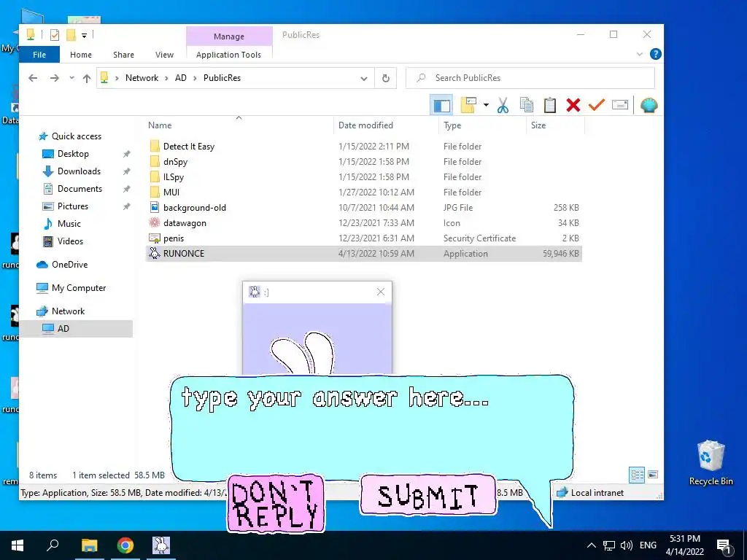Click the Search PublicRes field
The image size is (747, 560).
(x=530, y=78)
